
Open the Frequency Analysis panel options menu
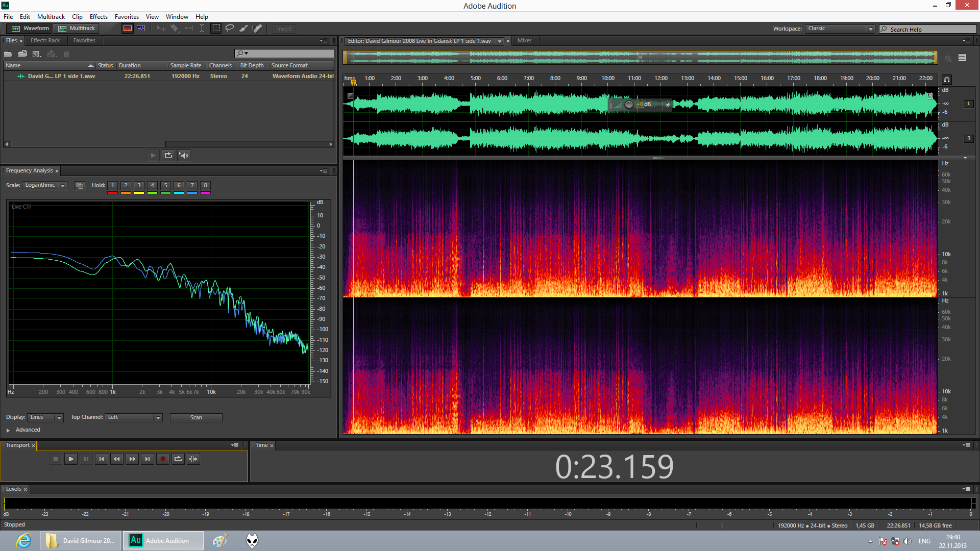pyautogui.click(x=324, y=171)
